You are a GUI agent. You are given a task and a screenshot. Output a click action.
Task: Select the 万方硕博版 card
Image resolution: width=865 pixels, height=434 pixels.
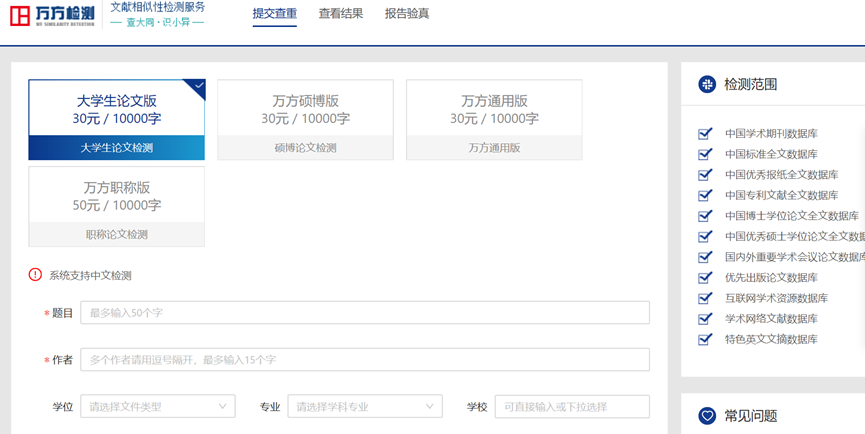click(306, 120)
